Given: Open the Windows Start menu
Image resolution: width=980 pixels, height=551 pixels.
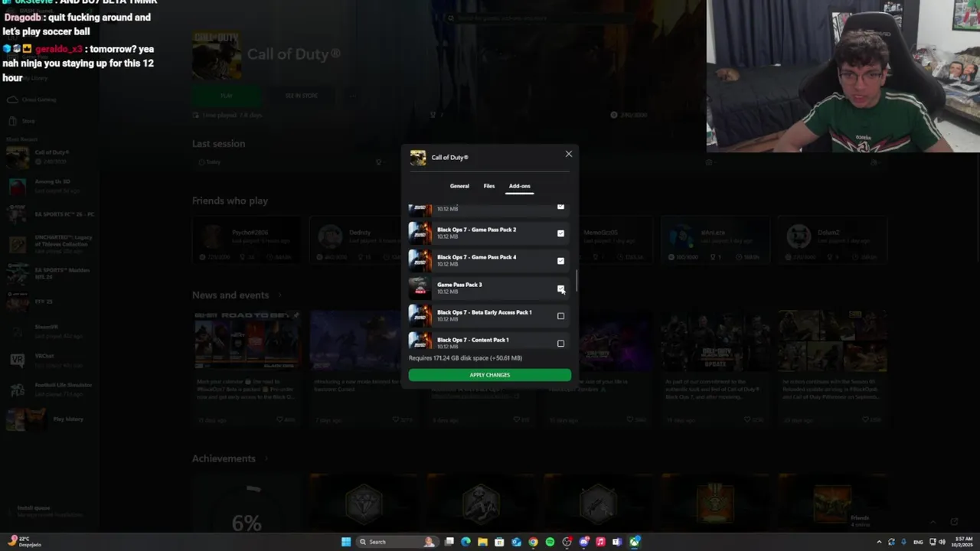Looking at the screenshot, I should [x=346, y=542].
